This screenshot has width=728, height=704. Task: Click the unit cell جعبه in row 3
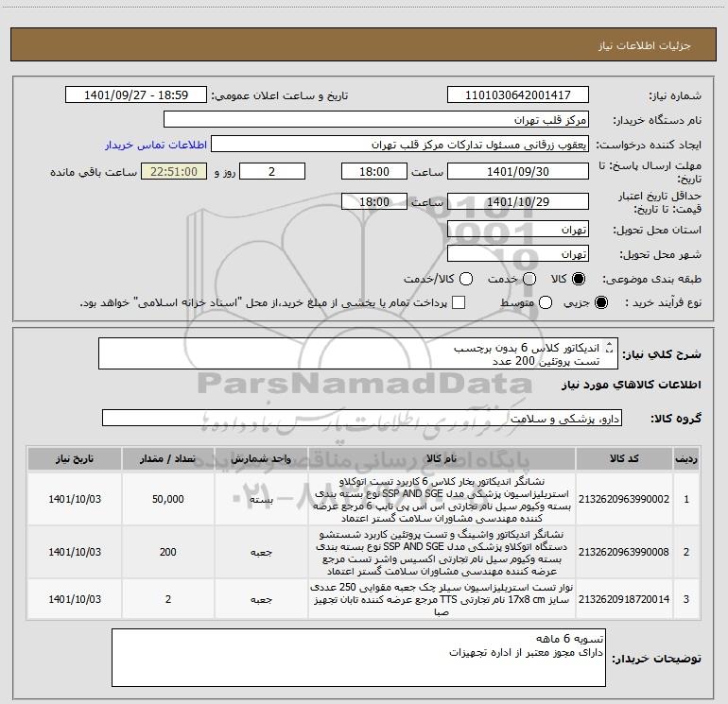click(x=261, y=599)
